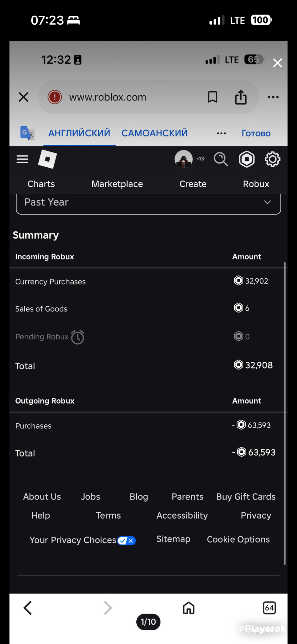Open browser three-dot overflow menu
This screenshot has height=644, width=297.
(273, 97)
